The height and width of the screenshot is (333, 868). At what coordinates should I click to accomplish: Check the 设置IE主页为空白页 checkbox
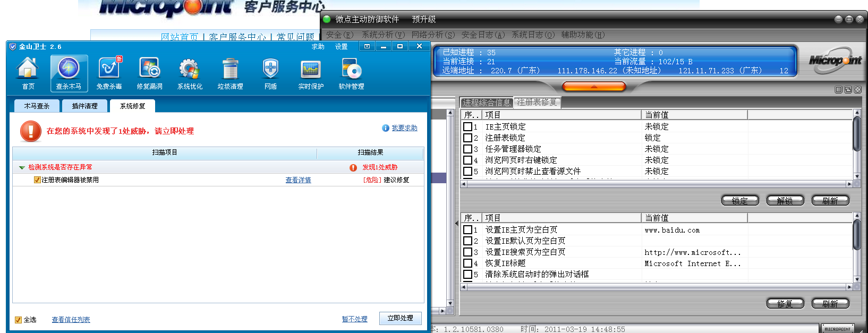coord(467,229)
